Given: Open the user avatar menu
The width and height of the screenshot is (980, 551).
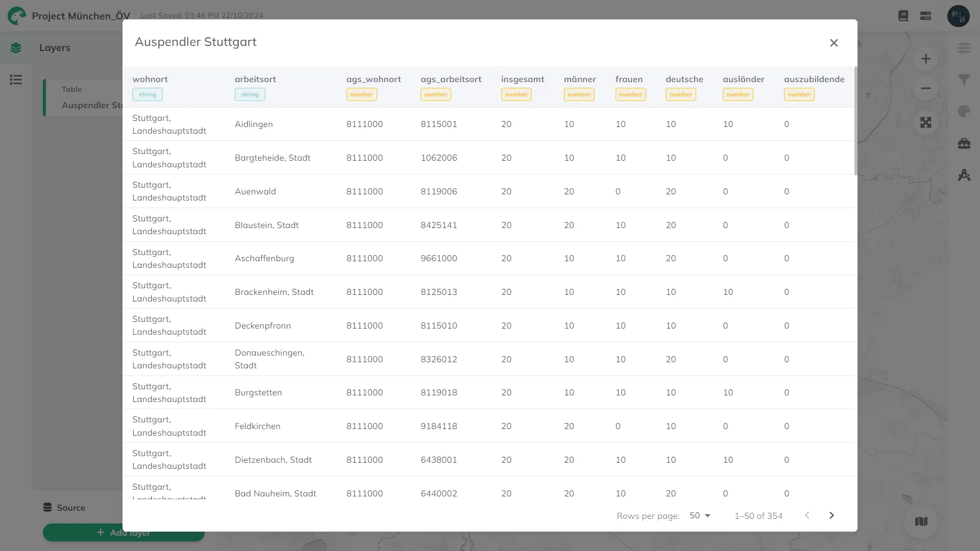Looking at the screenshot, I should (958, 16).
